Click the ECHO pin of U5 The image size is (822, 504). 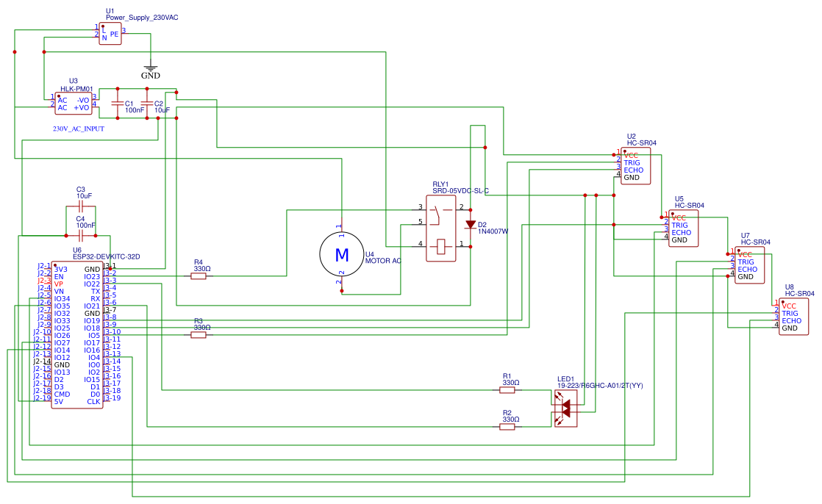point(682,233)
